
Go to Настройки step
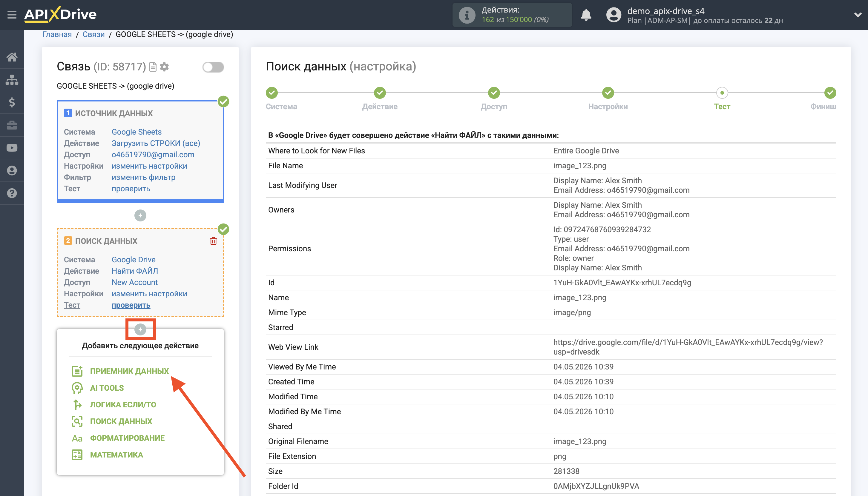click(x=608, y=93)
